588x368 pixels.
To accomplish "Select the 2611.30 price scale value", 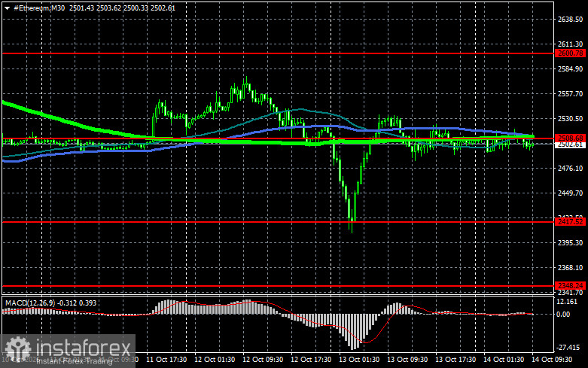I will (x=570, y=44).
